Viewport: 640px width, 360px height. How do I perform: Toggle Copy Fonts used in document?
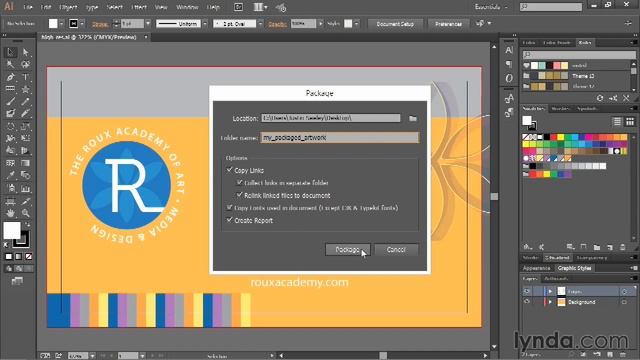point(229,207)
